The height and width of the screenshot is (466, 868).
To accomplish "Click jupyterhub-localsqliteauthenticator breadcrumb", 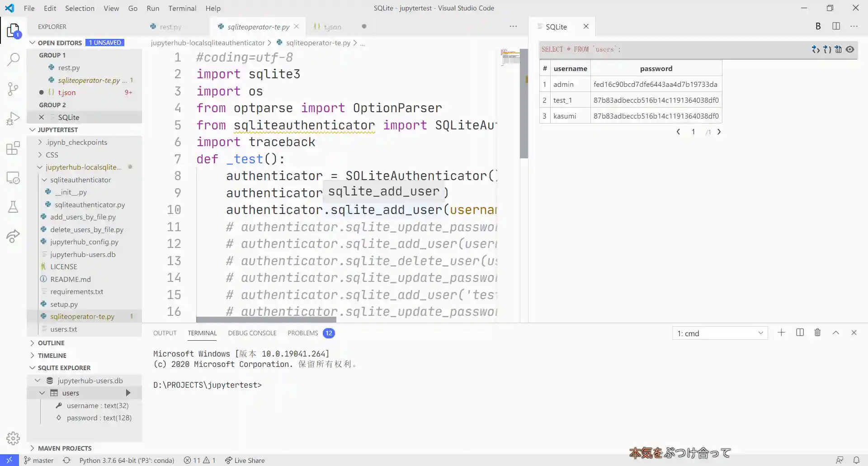I will [x=208, y=43].
